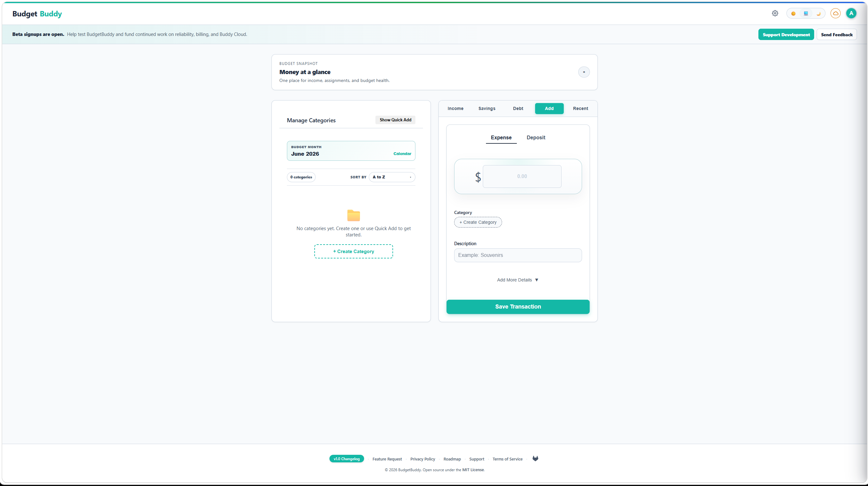Click Save Transaction button
The height and width of the screenshot is (486, 868).
pos(518,307)
